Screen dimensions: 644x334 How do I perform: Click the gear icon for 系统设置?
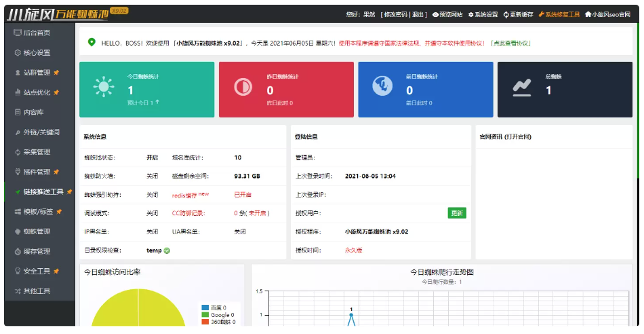point(470,14)
